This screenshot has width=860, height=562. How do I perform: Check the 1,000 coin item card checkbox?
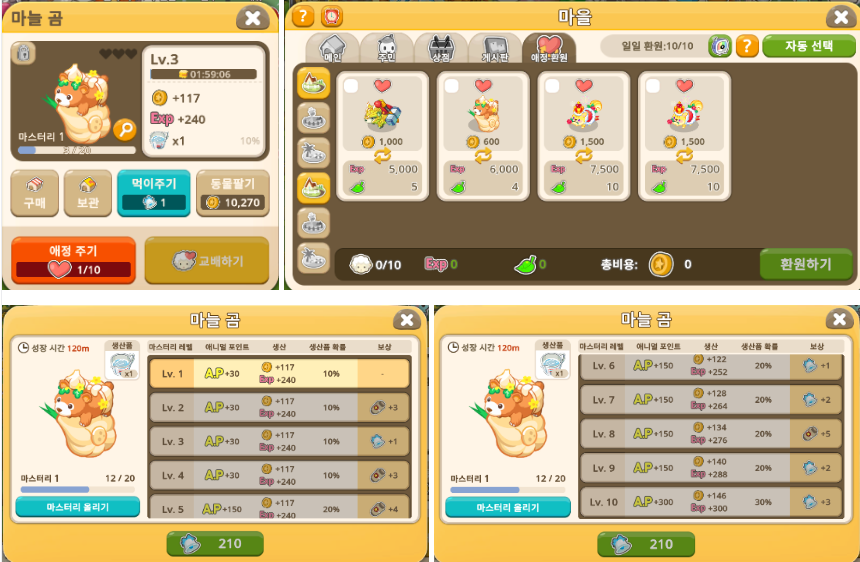[351, 86]
